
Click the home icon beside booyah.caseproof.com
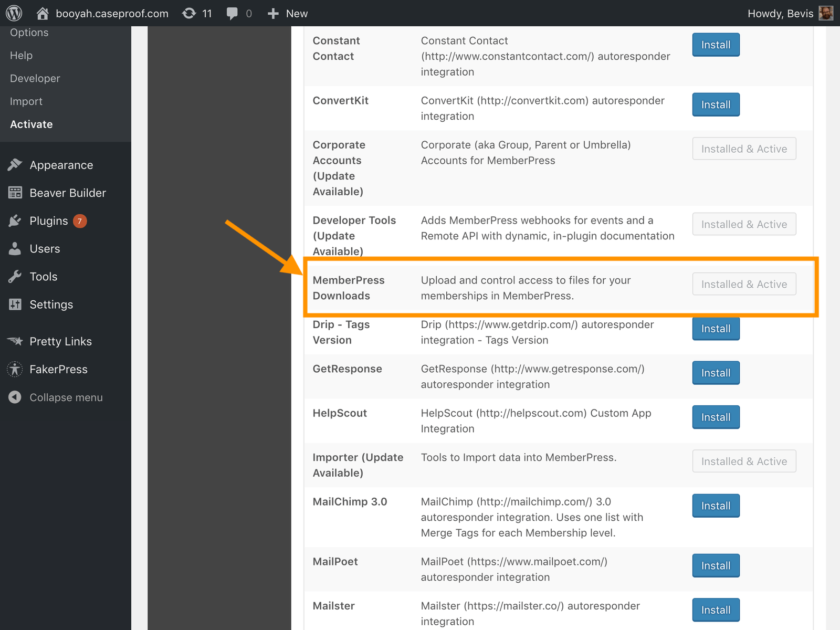(x=43, y=13)
